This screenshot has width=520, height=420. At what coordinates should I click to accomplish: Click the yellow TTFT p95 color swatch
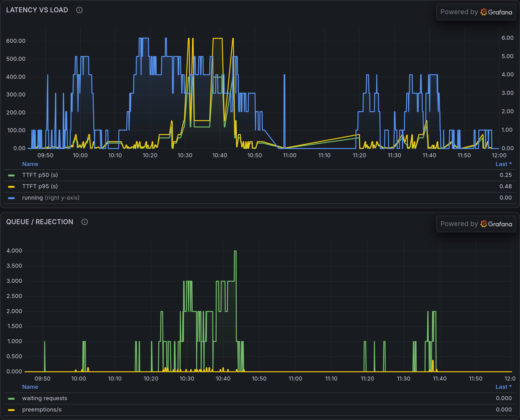tap(11, 187)
